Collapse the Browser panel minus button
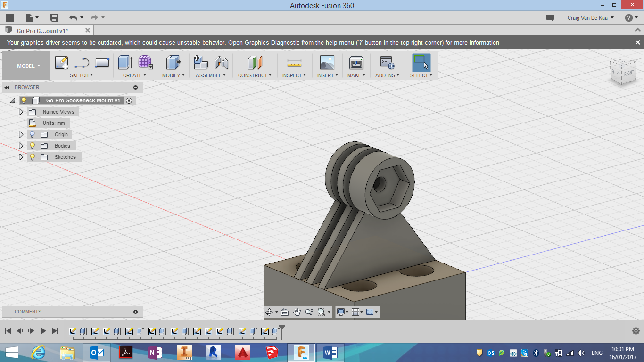The image size is (644, 362). pyautogui.click(x=136, y=87)
